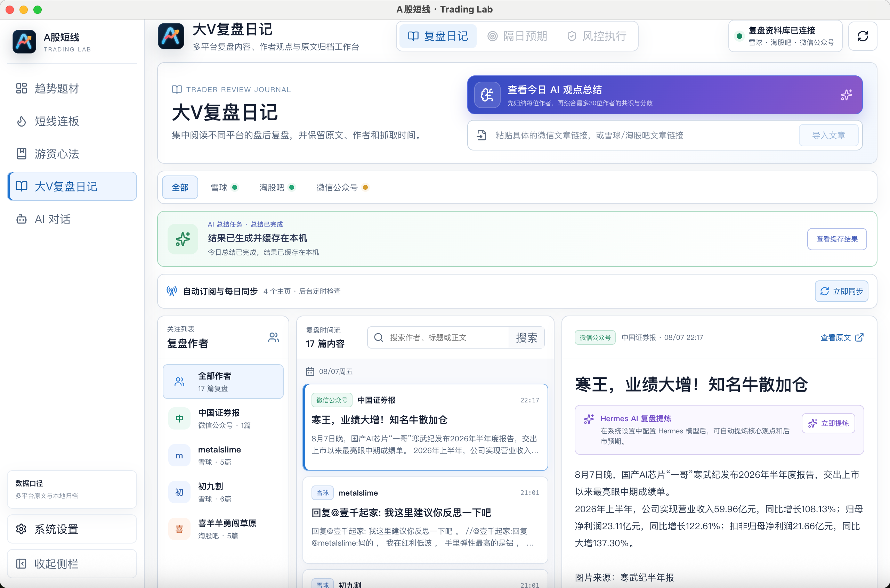Click the 立即同步 button
890x588 pixels.
[841, 291]
